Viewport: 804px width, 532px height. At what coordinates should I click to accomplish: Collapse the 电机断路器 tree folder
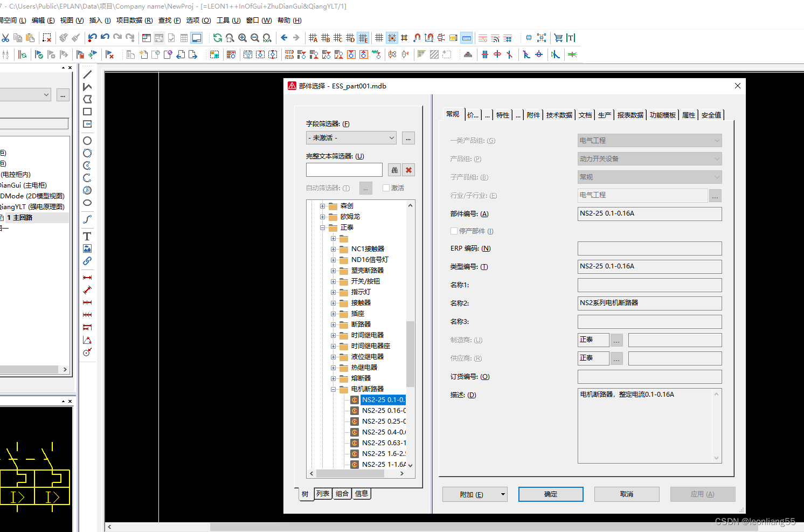coord(333,389)
